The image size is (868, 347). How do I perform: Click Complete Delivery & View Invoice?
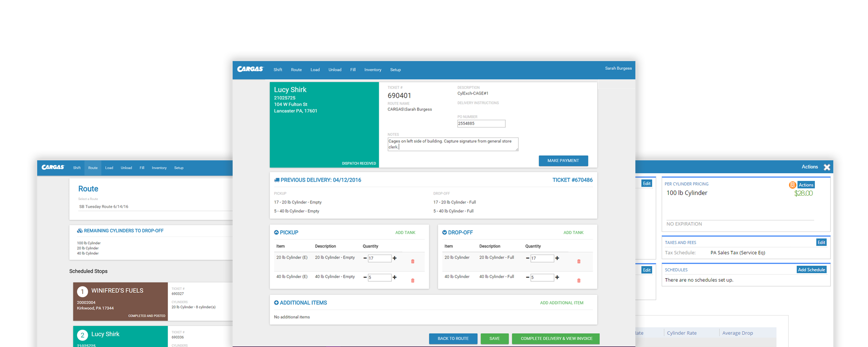pos(556,339)
